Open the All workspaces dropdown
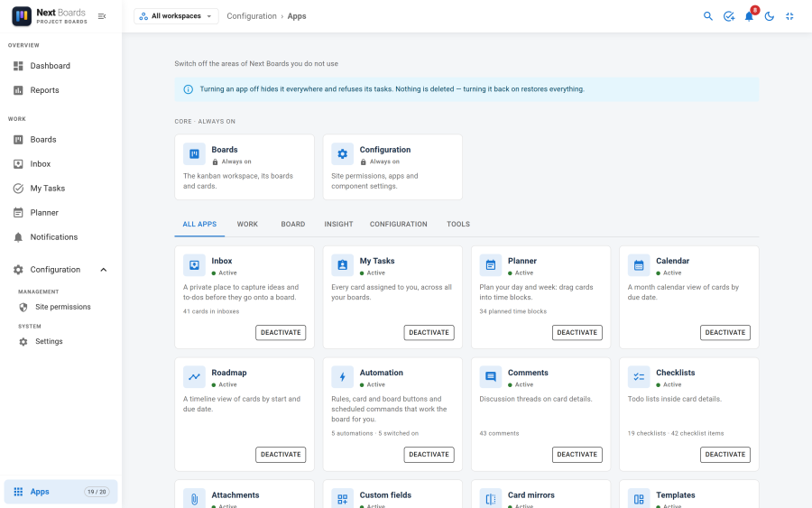 (176, 16)
